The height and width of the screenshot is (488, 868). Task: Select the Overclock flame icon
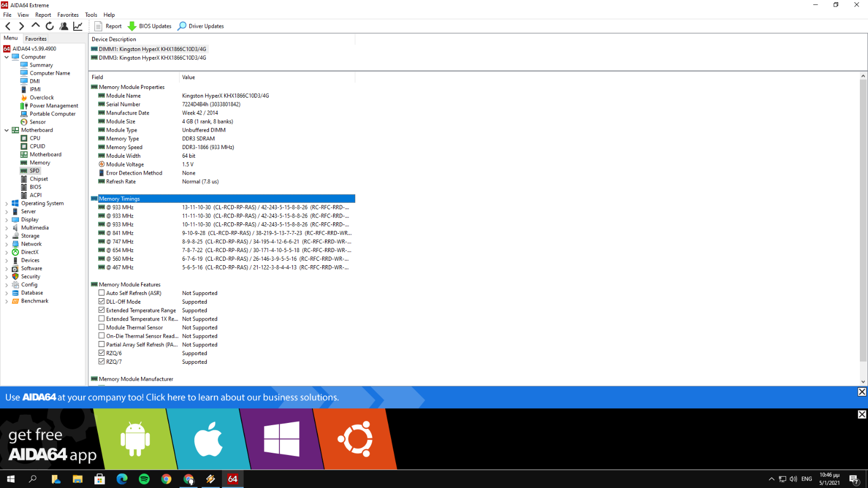tap(24, 98)
